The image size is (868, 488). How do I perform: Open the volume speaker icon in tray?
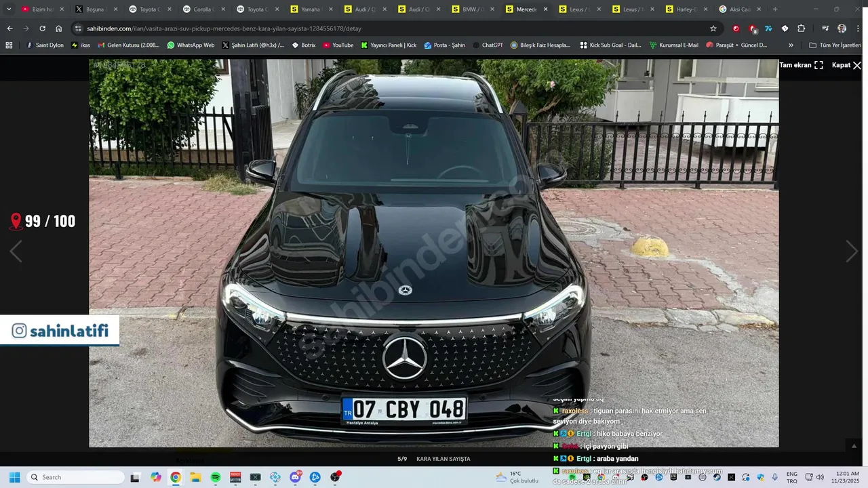(x=819, y=477)
